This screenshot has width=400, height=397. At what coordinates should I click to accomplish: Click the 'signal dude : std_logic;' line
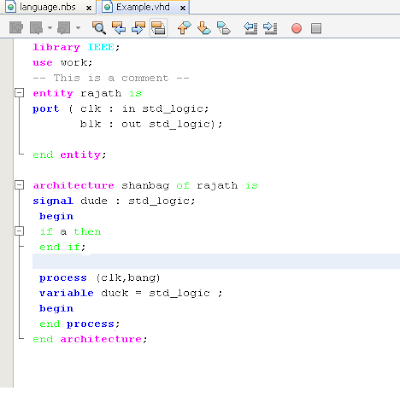coord(114,201)
